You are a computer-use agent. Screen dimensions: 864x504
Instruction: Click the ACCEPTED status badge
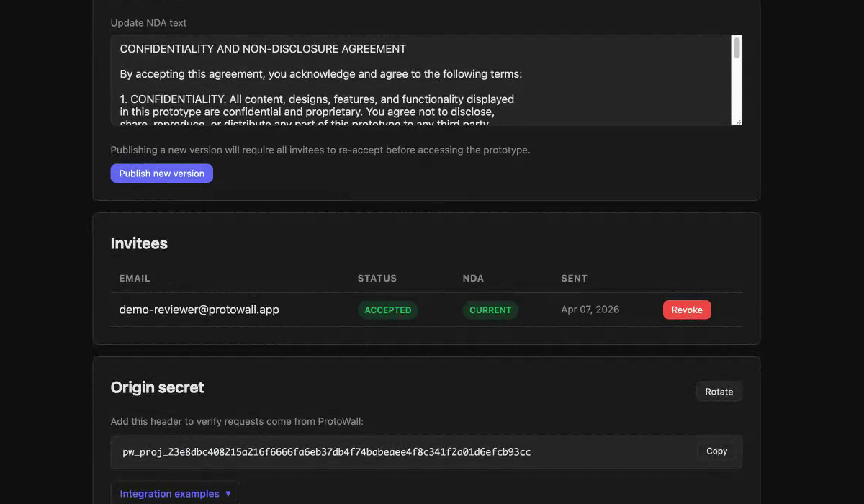[388, 310]
